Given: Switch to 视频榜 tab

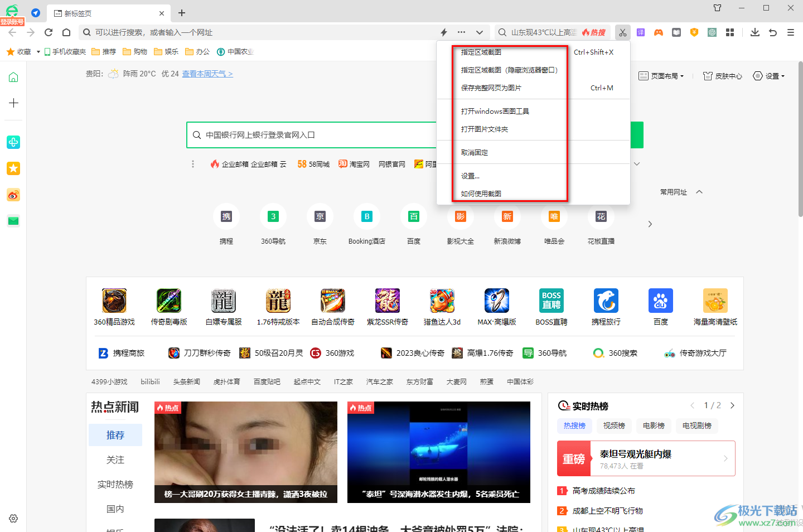Looking at the screenshot, I should coord(614,425).
